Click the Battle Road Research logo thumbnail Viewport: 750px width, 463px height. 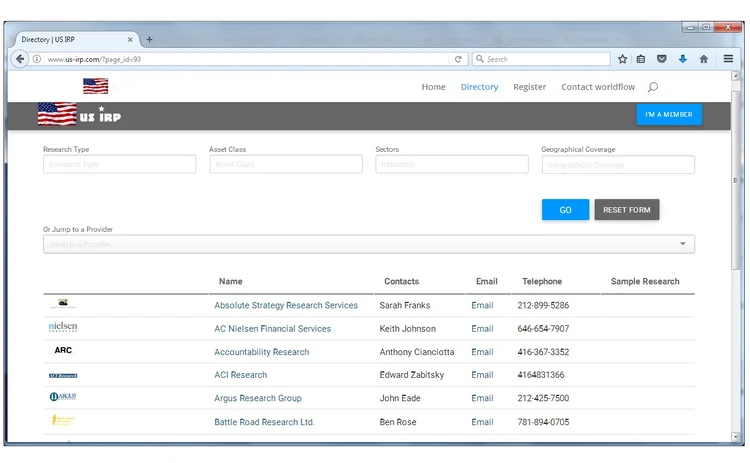pos(63,420)
